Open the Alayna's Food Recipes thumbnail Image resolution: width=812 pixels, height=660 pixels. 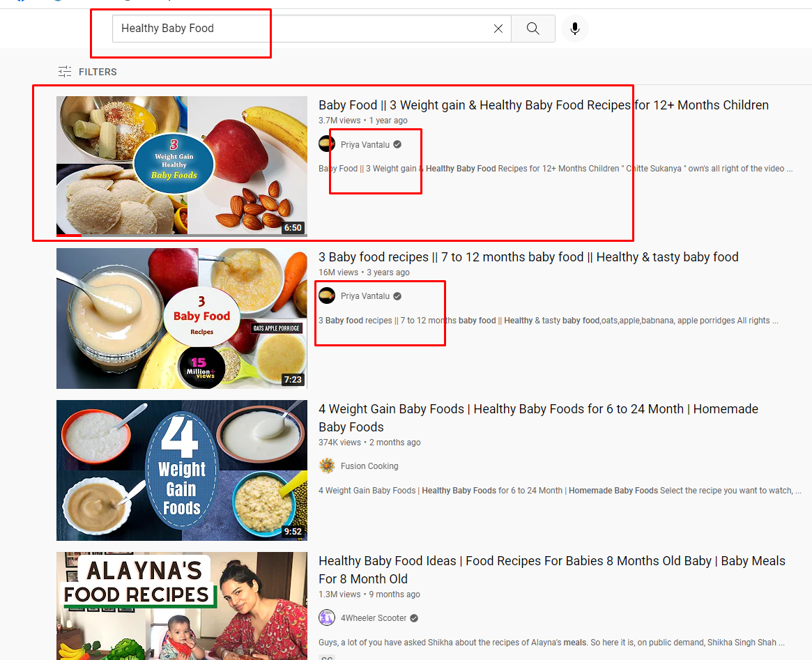coord(182,606)
